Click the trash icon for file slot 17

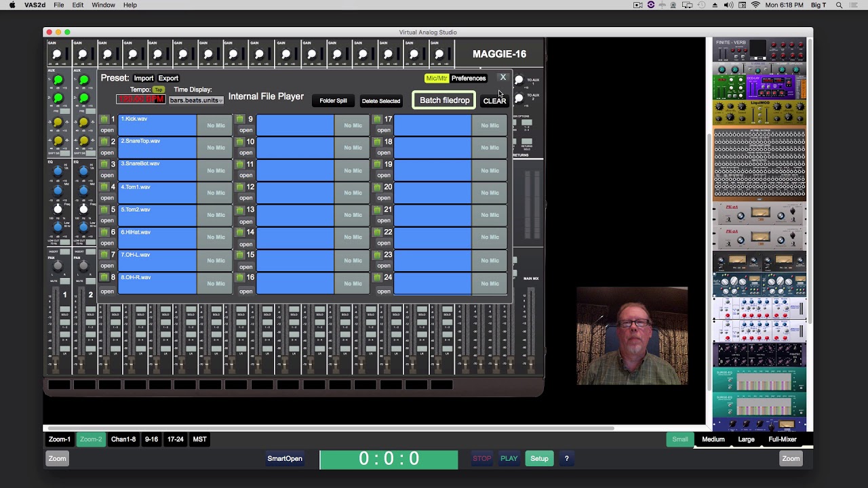pos(378,119)
